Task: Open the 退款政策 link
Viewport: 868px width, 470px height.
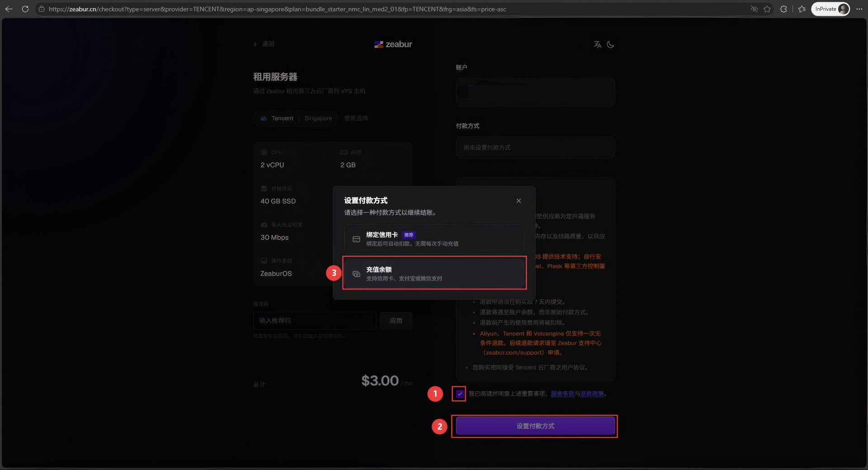Action: (592, 394)
